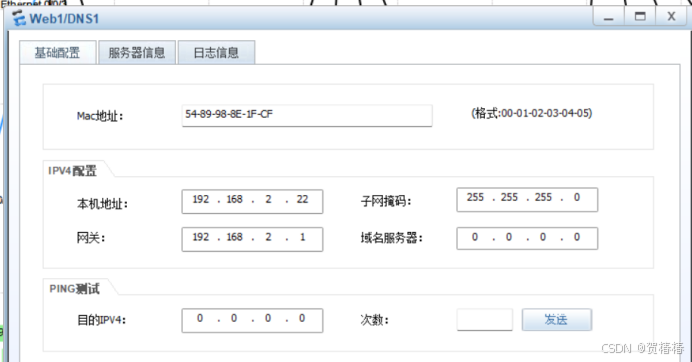
Task: Close the Web1/DNS1 window
Action: [x=671, y=17]
